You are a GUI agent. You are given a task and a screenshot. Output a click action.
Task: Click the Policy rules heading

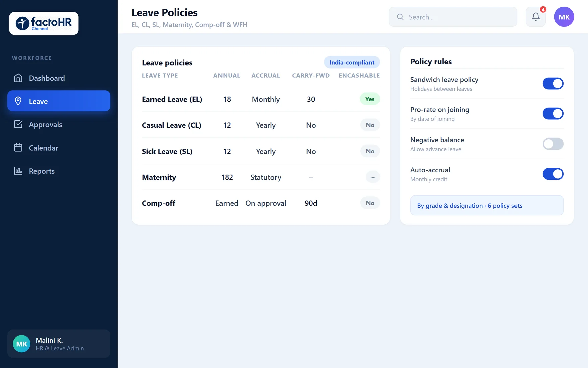(x=431, y=62)
